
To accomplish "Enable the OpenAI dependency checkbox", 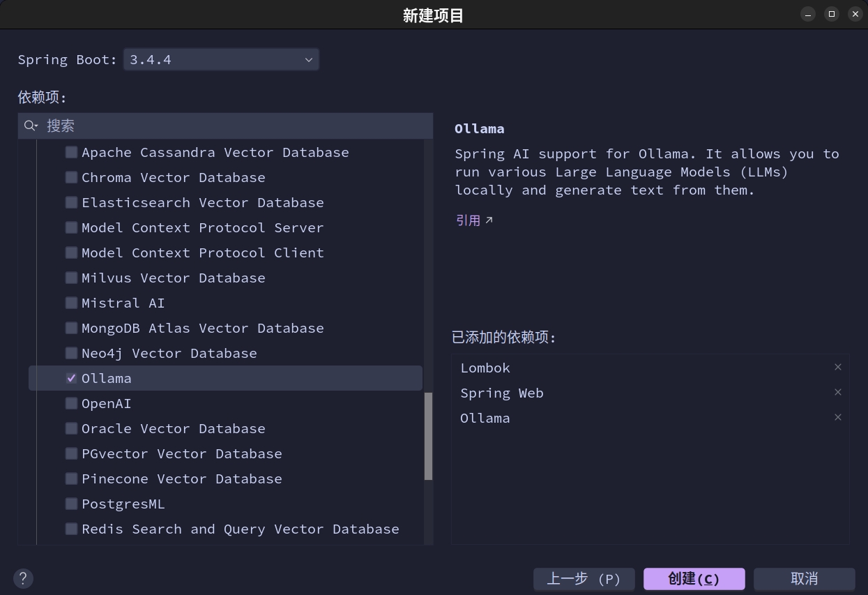I will [71, 403].
